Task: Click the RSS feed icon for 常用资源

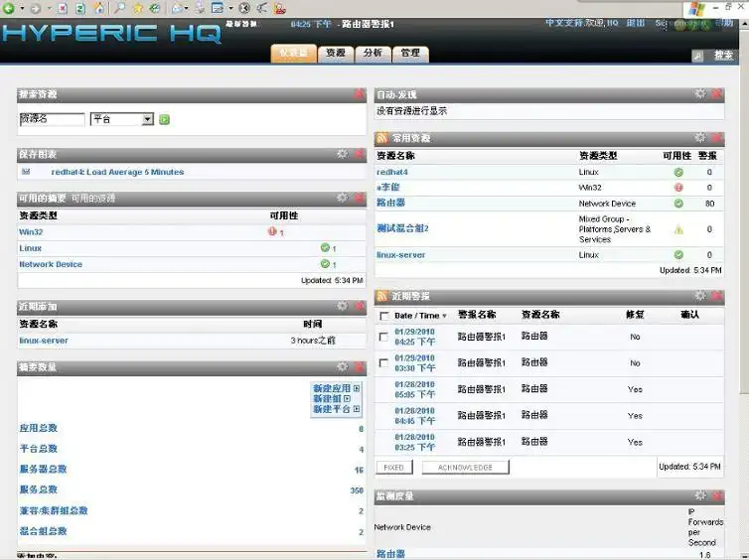Action: click(382, 138)
